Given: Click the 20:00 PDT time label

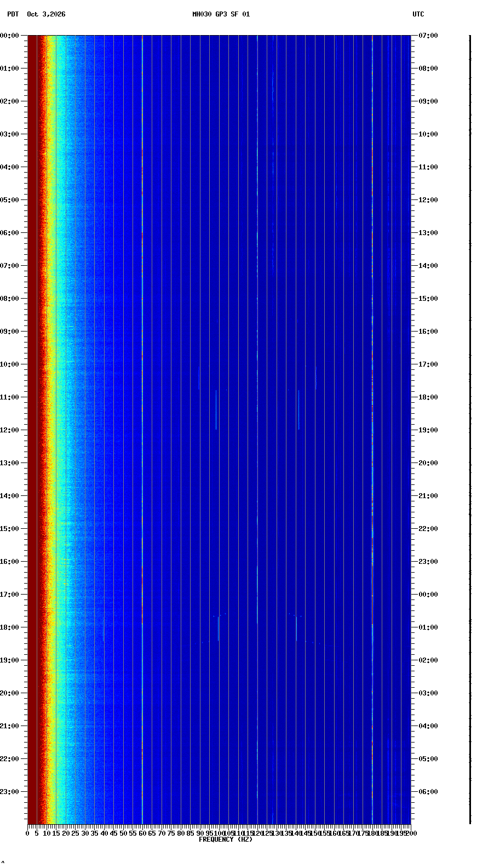Looking at the screenshot, I should tap(9, 693).
